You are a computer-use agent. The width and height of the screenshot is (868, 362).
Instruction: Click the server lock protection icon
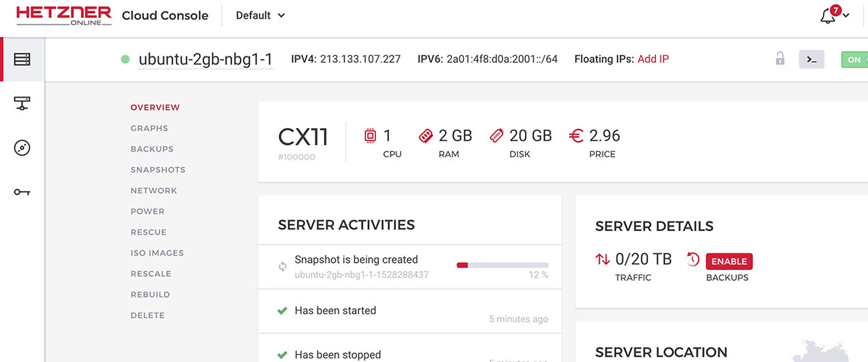780,59
